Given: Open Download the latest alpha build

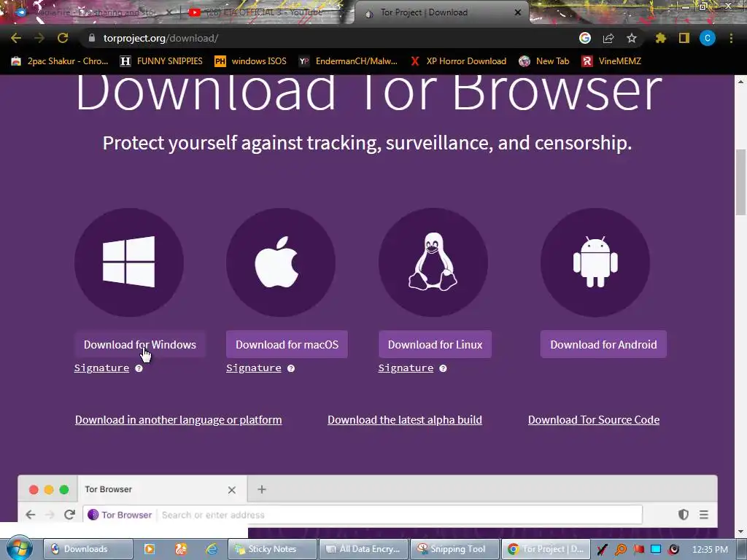Looking at the screenshot, I should click(404, 419).
